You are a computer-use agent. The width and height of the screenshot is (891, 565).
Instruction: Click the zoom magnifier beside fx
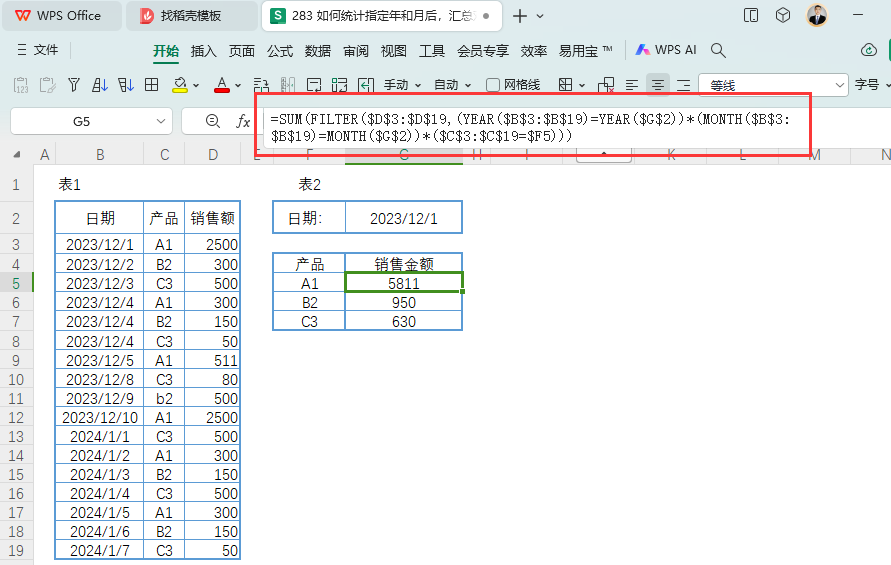click(213, 121)
